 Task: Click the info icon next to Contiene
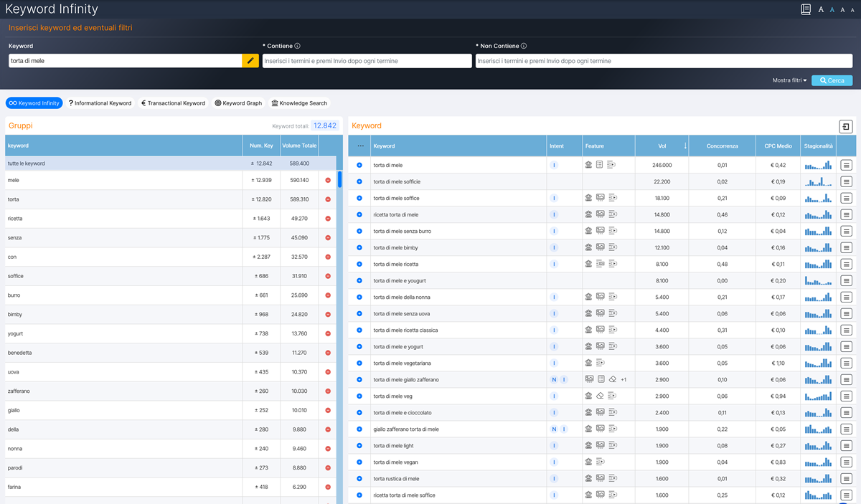coord(297,46)
